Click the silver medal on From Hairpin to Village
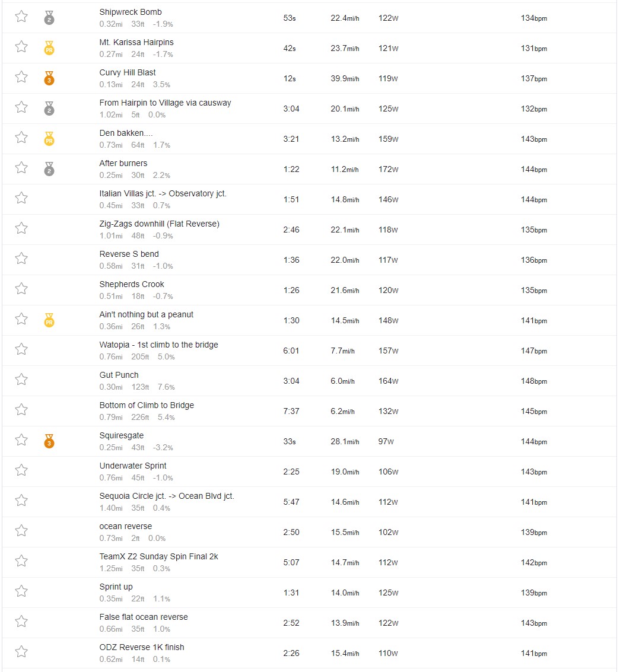The height and width of the screenshot is (672, 620). point(49,109)
